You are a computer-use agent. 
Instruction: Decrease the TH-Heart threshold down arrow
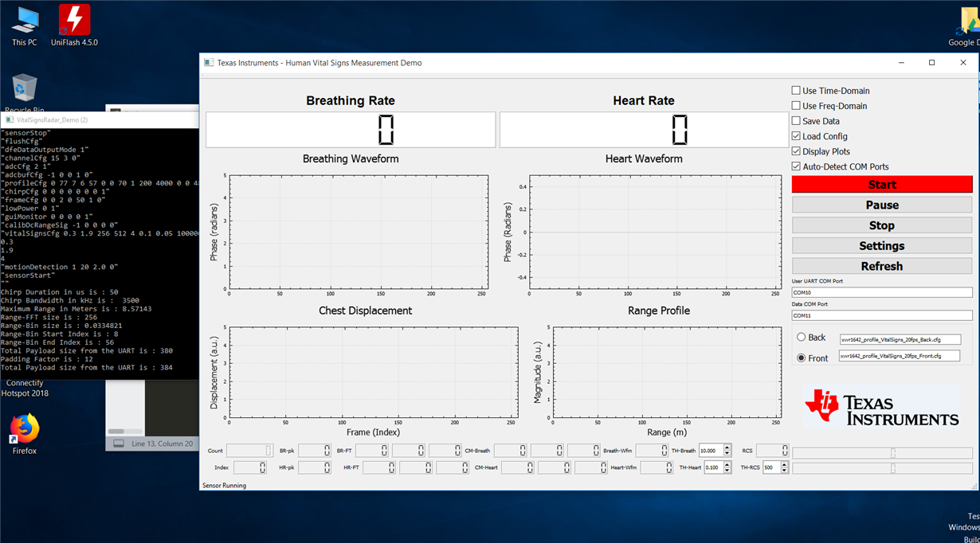(x=727, y=471)
